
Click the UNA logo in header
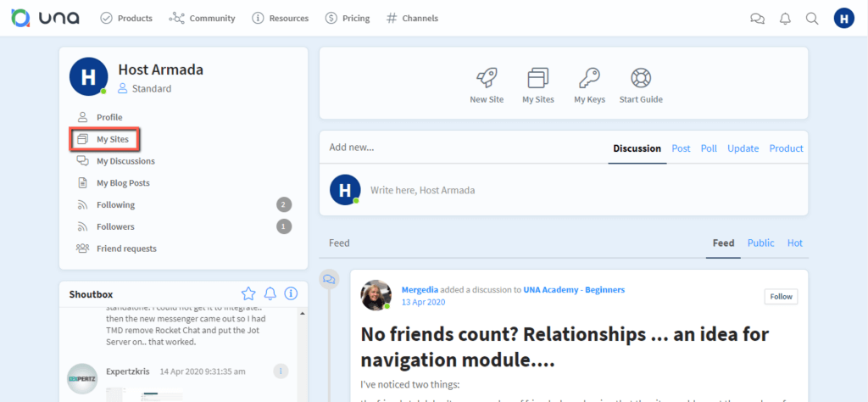(x=45, y=18)
